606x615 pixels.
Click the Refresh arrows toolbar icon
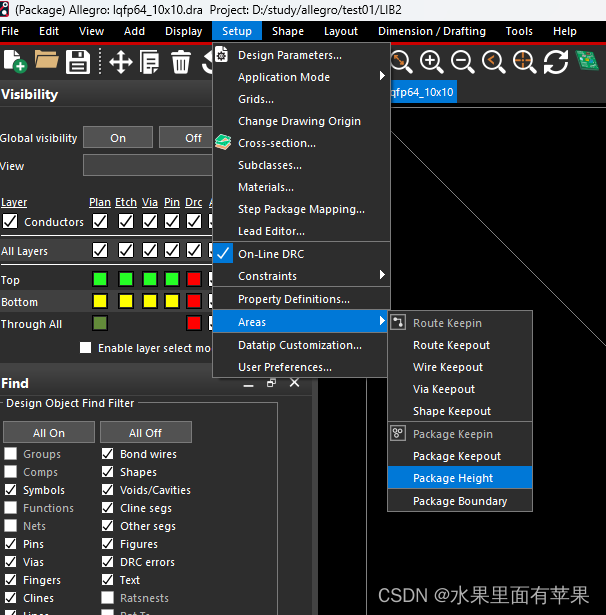556,63
